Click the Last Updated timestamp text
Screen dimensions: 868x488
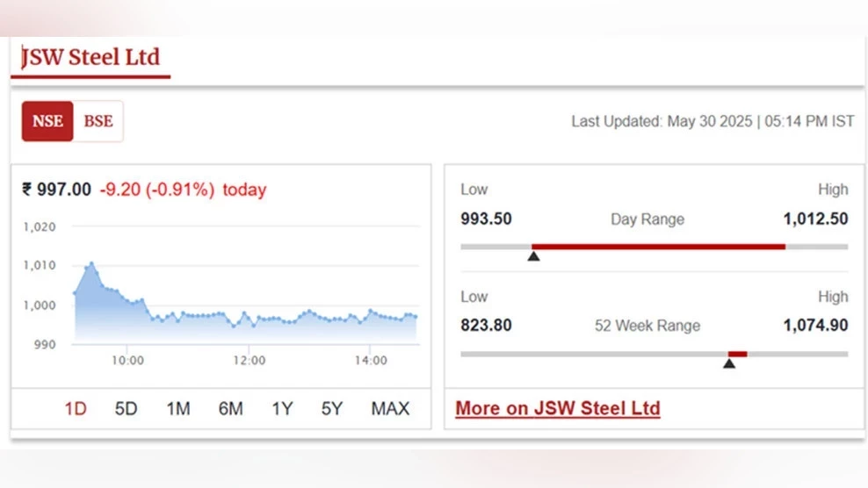tap(713, 121)
